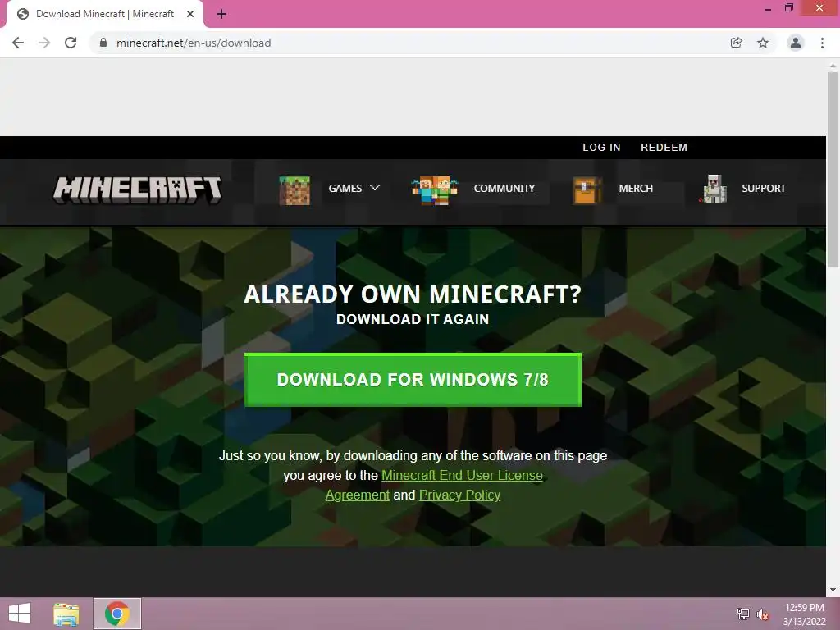Click the Steve and Alex Community icon
840x630 pixels.
(x=435, y=190)
